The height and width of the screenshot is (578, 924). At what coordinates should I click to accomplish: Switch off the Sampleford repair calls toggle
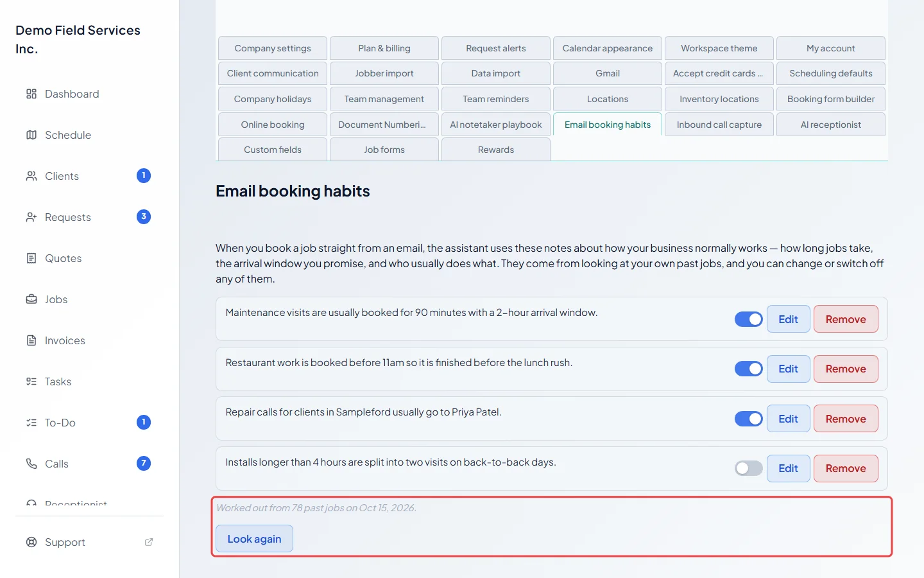[749, 419]
